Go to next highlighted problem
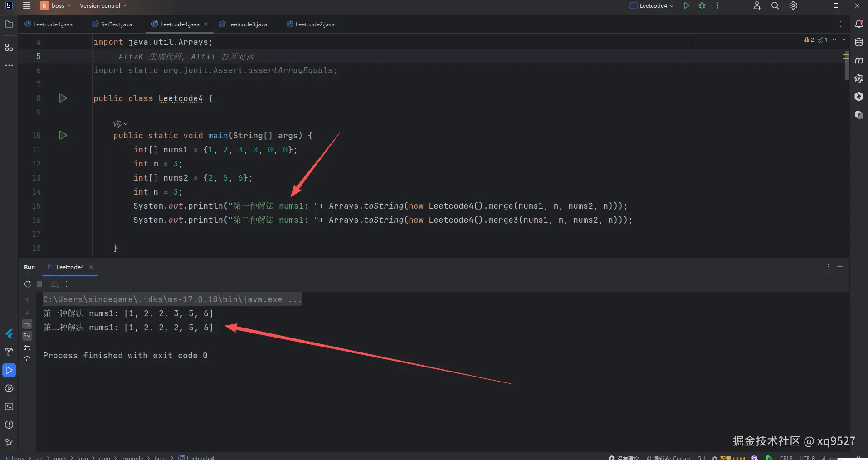 click(x=844, y=40)
